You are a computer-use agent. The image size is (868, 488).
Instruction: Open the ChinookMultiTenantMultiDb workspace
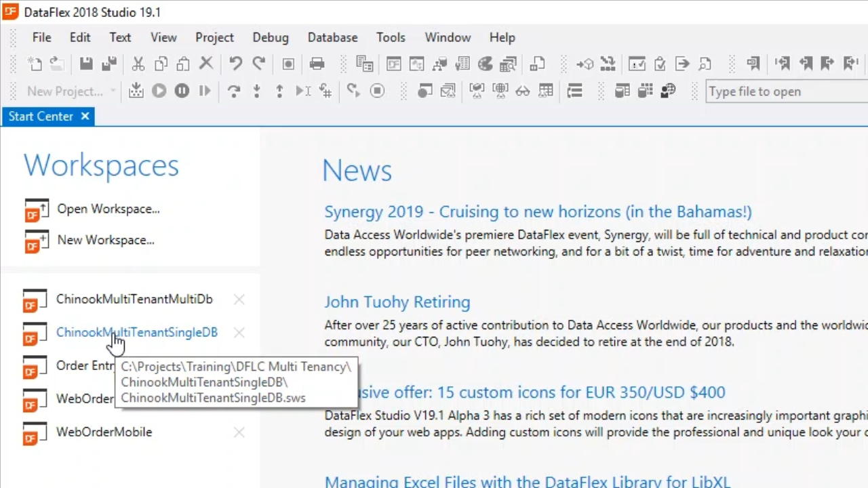(134, 299)
